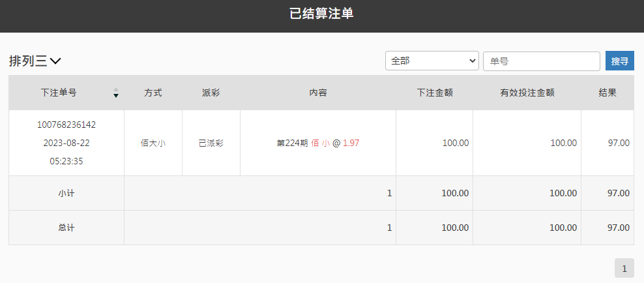The image size is (644, 283).
Task: Open the 全部 filter dropdown
Action: pos(432,61)
